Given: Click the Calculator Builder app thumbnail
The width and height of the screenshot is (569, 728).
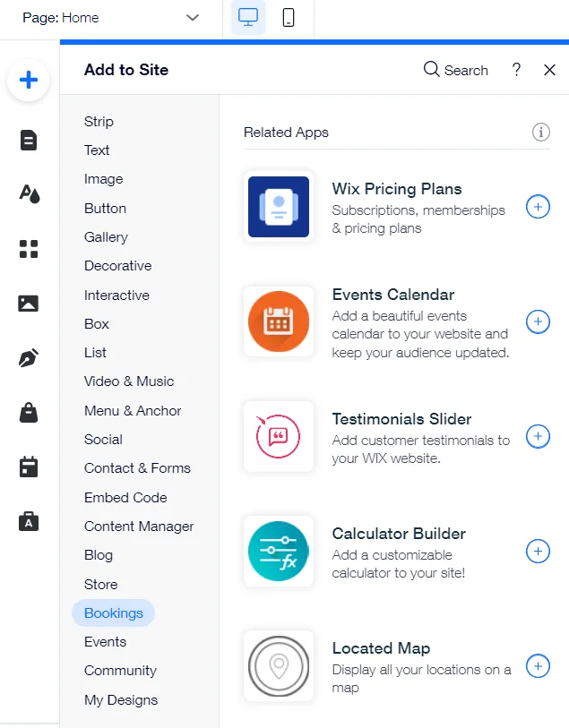Looking at the screenshot, I should pyautogui.click(x=279, y=551).
